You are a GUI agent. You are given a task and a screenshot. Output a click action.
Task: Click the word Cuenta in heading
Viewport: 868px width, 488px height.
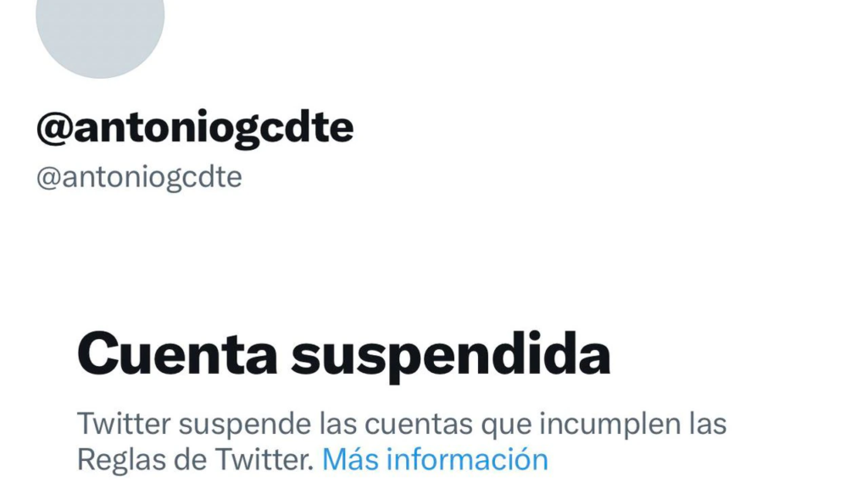[x=177, y=353]
